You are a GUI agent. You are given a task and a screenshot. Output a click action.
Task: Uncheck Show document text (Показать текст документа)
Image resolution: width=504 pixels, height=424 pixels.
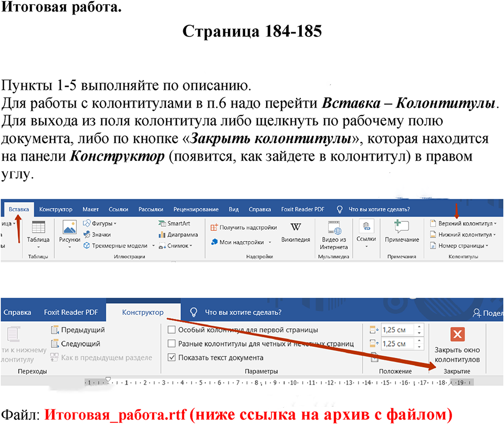[x=172, y=357]
